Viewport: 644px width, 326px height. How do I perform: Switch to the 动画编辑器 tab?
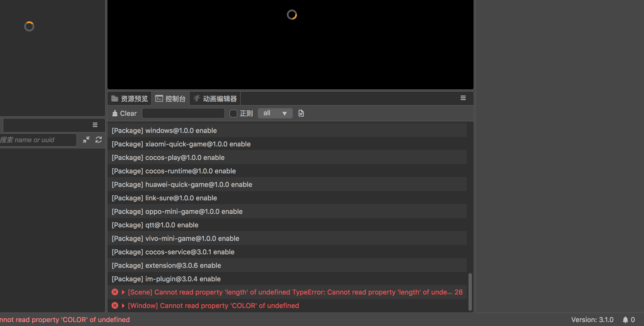(215, 99)
